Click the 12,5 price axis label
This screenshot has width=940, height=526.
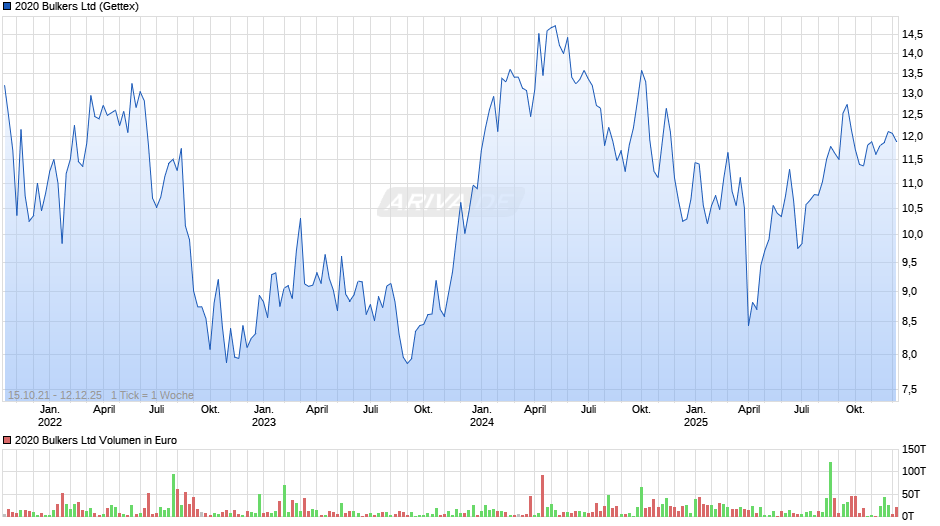pos(912,115)
